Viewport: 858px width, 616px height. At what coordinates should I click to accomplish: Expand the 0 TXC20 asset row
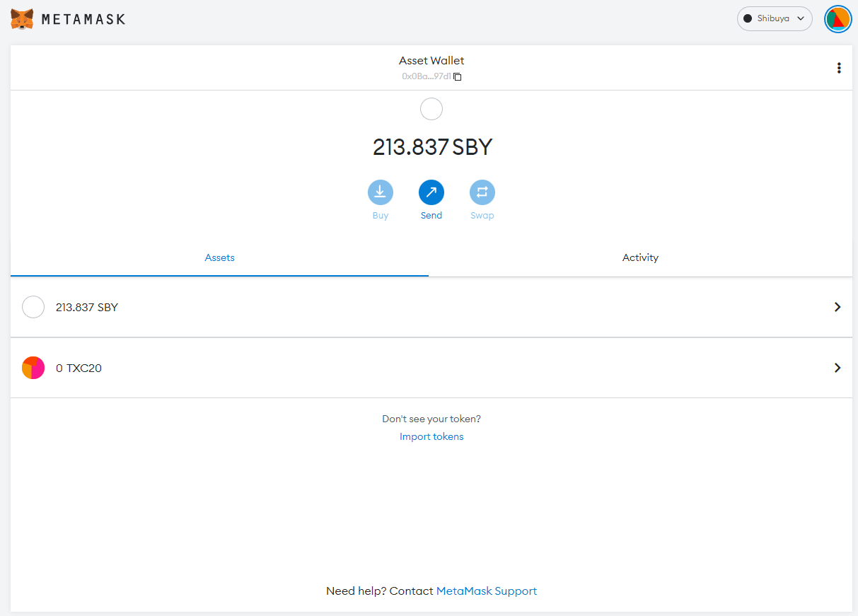coord(837,368)
